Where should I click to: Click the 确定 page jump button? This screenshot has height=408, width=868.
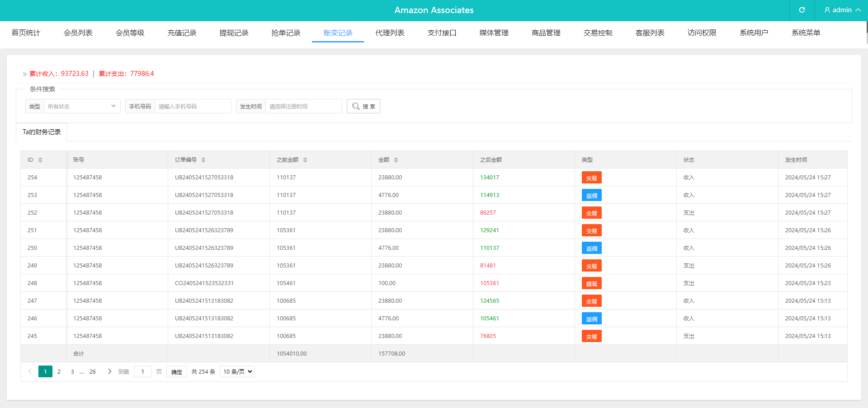click(176, 372)
